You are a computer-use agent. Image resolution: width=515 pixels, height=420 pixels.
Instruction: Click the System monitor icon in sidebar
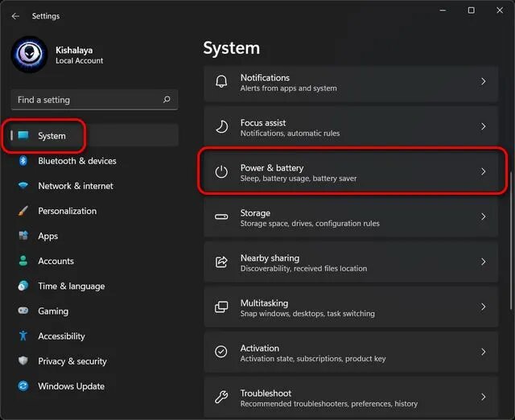23,135
